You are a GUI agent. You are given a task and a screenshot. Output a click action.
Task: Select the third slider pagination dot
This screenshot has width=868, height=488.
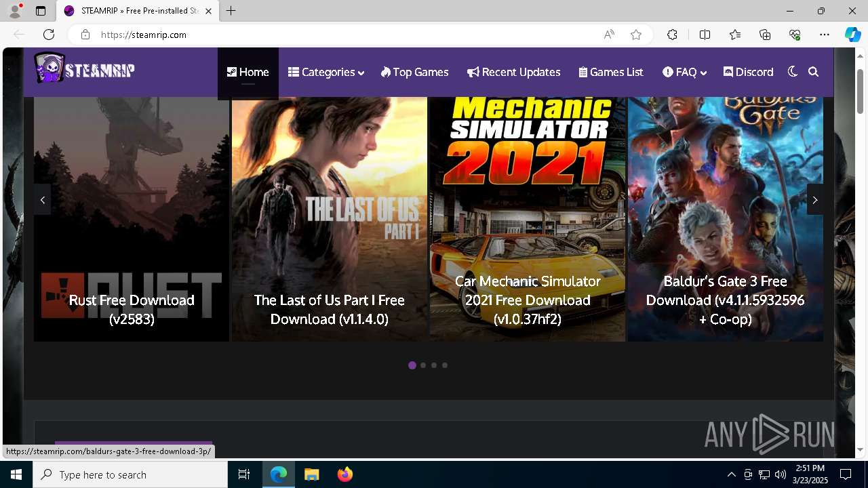pos(434,365)
